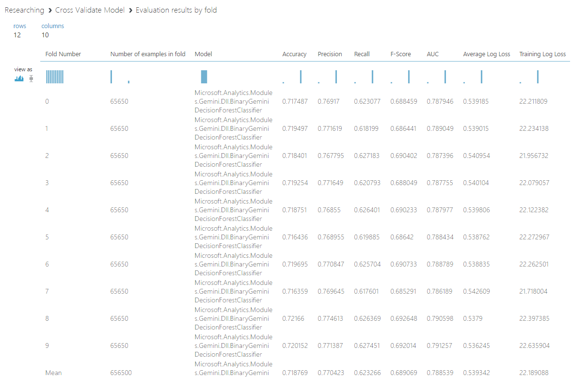Click the rows count value 12
This screenshot has height=377, width=588.
coord(17,35)
